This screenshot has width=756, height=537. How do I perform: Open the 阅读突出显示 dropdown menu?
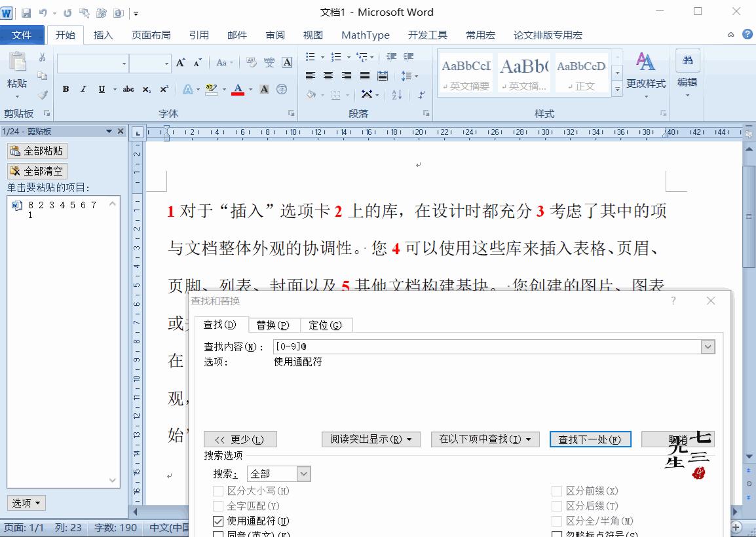371,439
